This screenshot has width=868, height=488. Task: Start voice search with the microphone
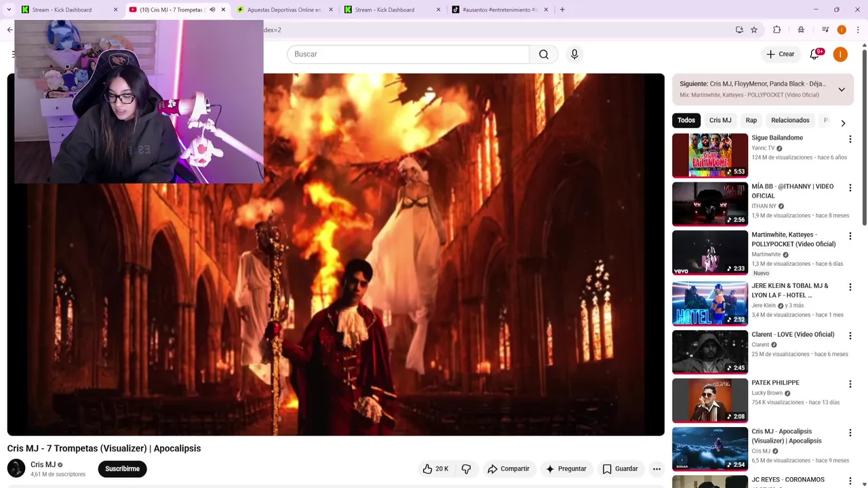click(574, 54)
